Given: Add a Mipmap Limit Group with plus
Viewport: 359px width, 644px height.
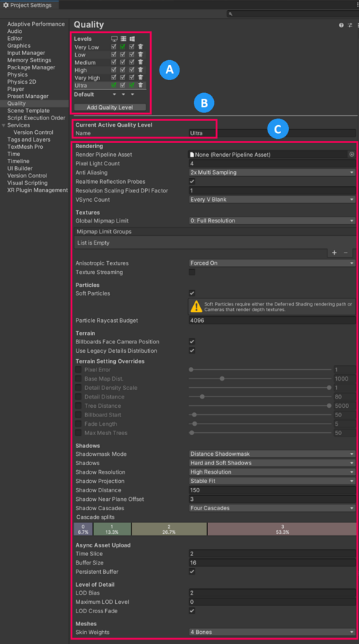Looking at the screenshot, I should tap(334, 253).
